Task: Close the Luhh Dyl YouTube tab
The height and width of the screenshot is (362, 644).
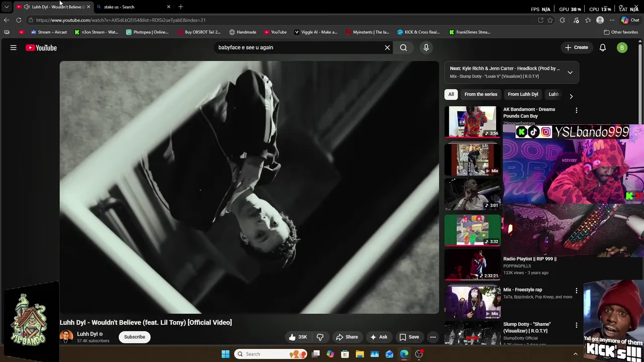Action: [88, 7]
